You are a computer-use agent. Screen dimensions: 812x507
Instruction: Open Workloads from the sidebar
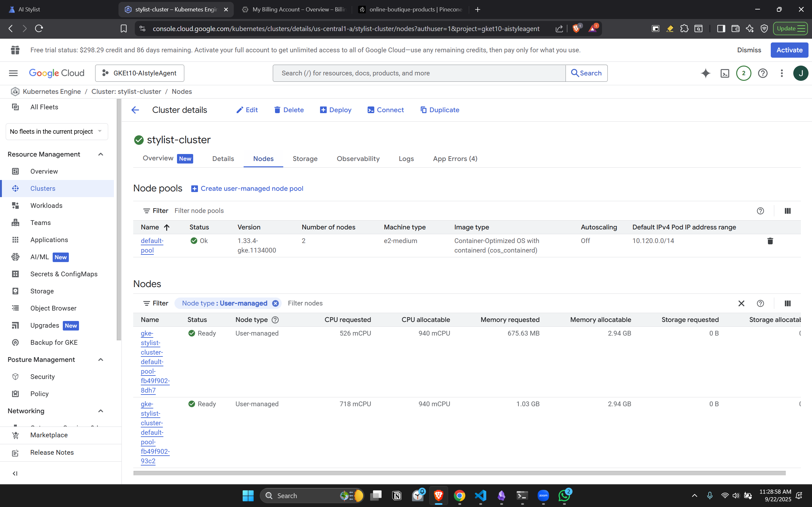(x=46, y=206)
